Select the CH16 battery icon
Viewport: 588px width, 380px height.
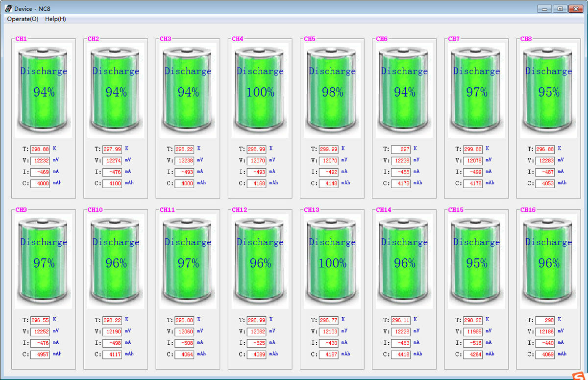548,261
